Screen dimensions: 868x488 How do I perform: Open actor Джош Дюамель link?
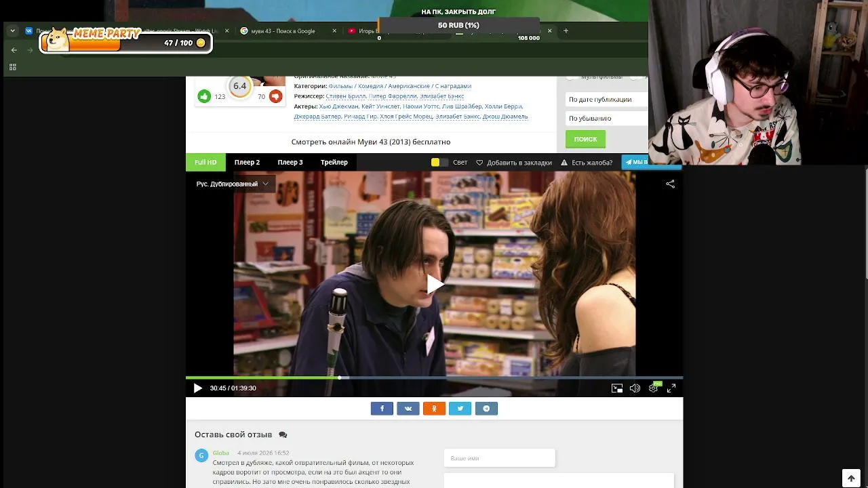(505, 117)
